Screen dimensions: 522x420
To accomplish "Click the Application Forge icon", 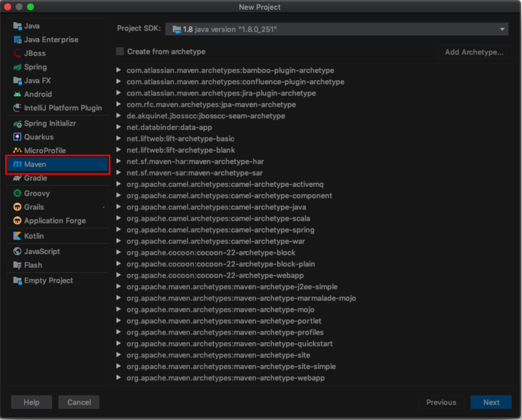I will click(17, 221).
